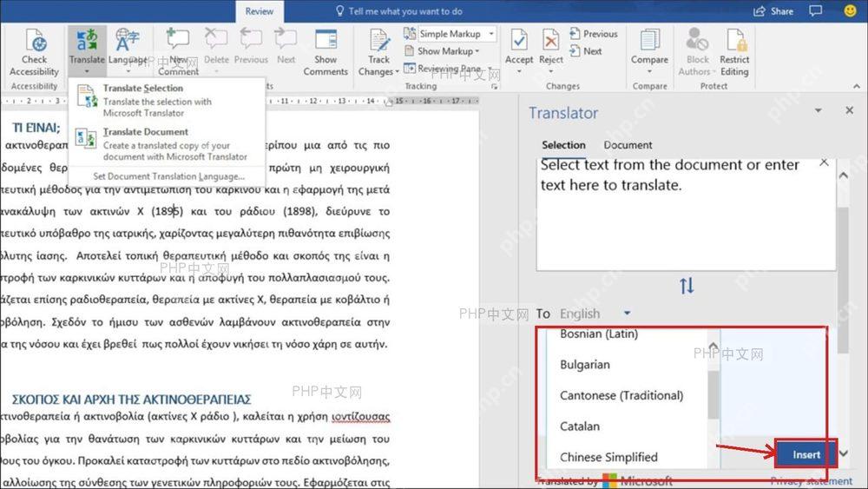This screenshot has height=489, width=868.
Task: Click the underlined word ιοντίζουσας
Action: tap(360, 416)
